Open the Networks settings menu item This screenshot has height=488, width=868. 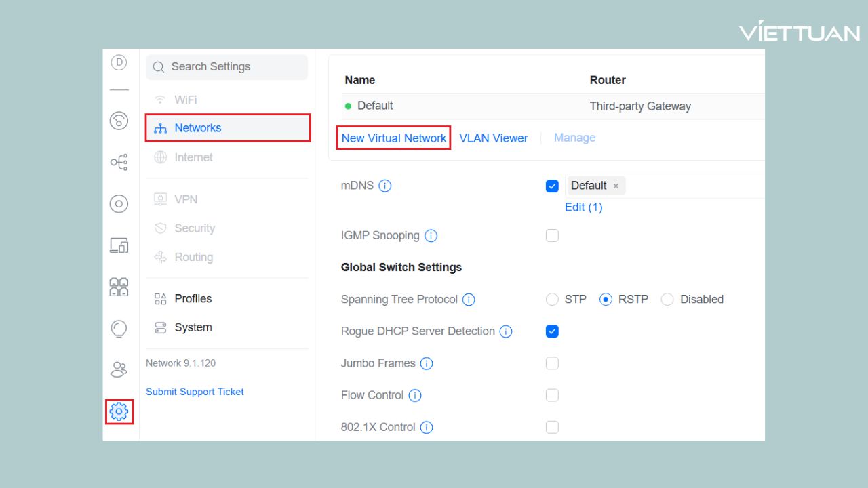click(197, 128)
